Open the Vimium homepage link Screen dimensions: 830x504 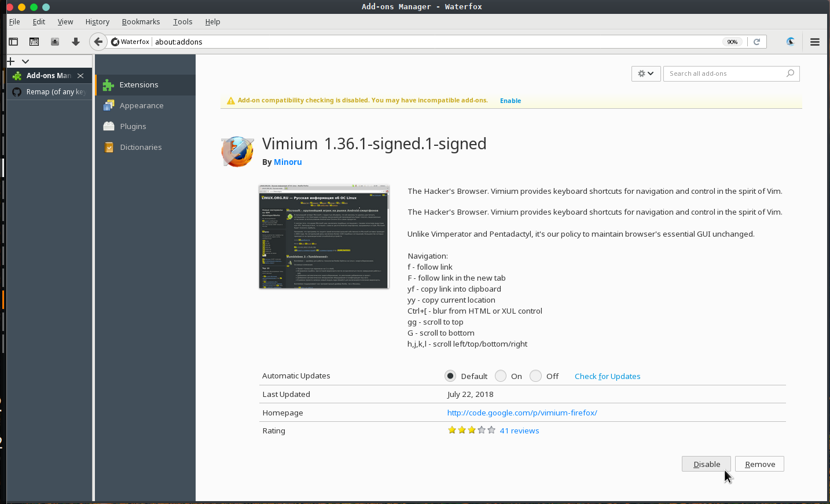point(522,413)
